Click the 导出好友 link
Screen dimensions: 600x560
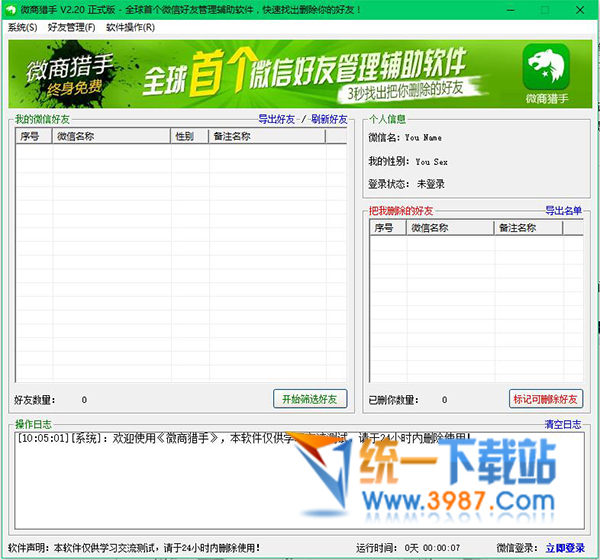pos(277,119)
